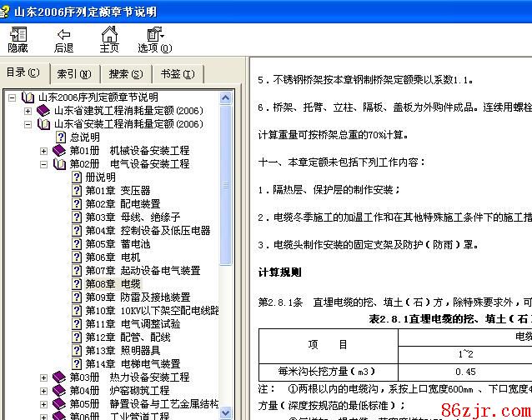This screenshot has width=532, height=420.
Task: Switch to the 索引 (Index) tab
Action: 73,74
